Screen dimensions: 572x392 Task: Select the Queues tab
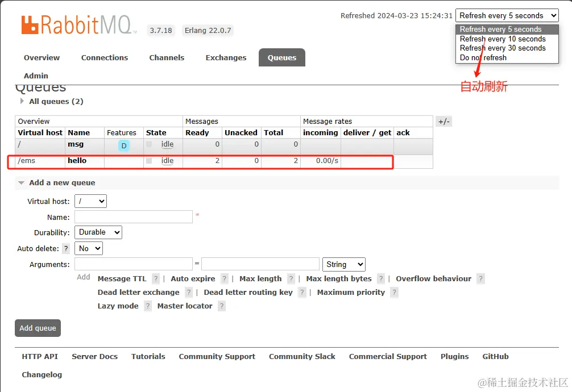coord(282,57)
